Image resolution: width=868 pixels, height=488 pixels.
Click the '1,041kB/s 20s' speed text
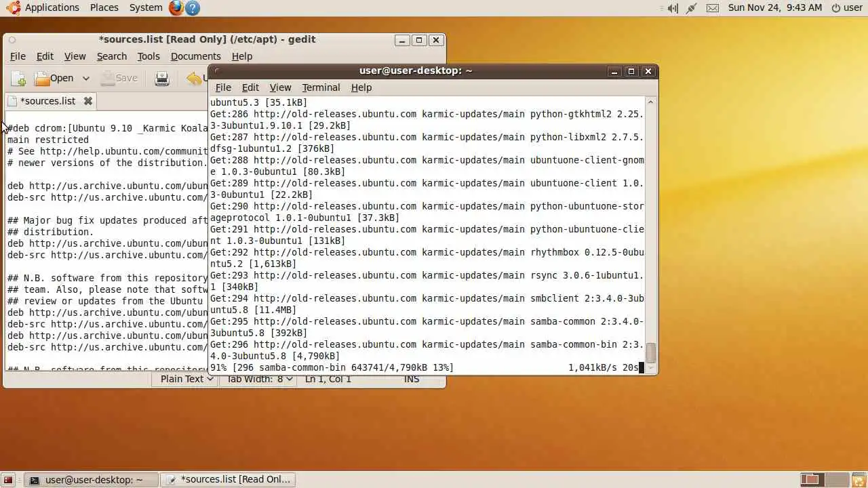click(604, 368)
